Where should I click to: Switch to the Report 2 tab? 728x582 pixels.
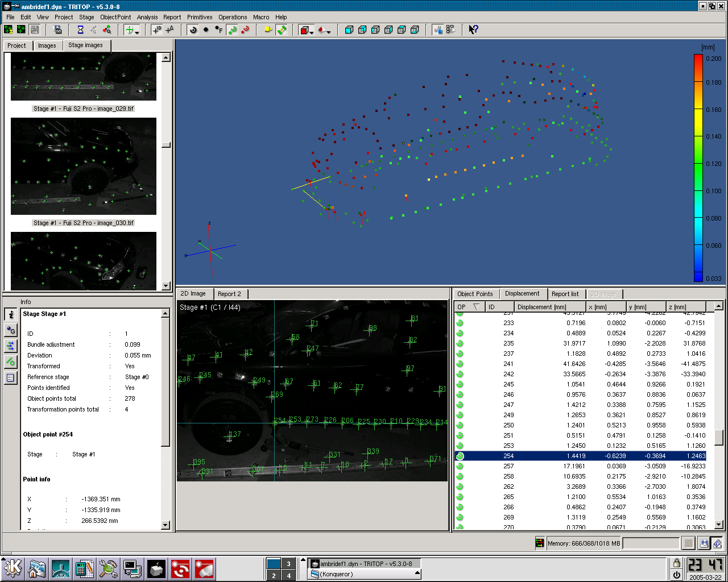pos(229,294)
